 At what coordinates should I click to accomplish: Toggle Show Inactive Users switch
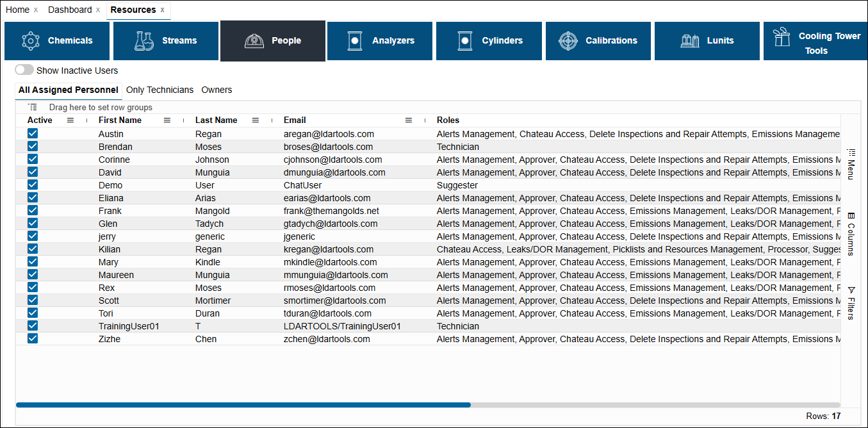pos(24,70)
